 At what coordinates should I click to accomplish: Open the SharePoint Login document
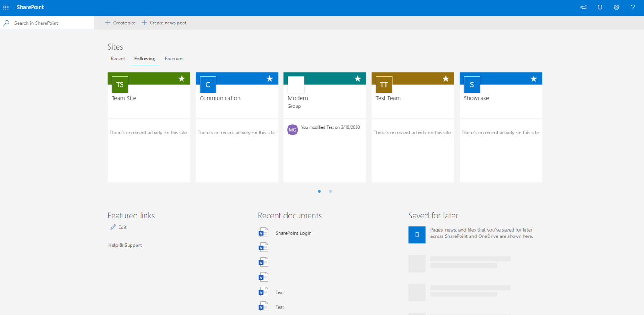coord(293,233)
